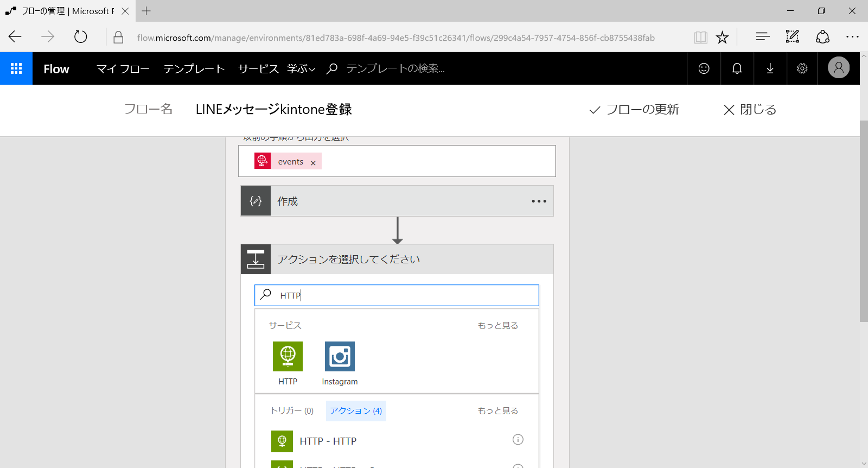Click the browser back arrow

tap(15, 37)
